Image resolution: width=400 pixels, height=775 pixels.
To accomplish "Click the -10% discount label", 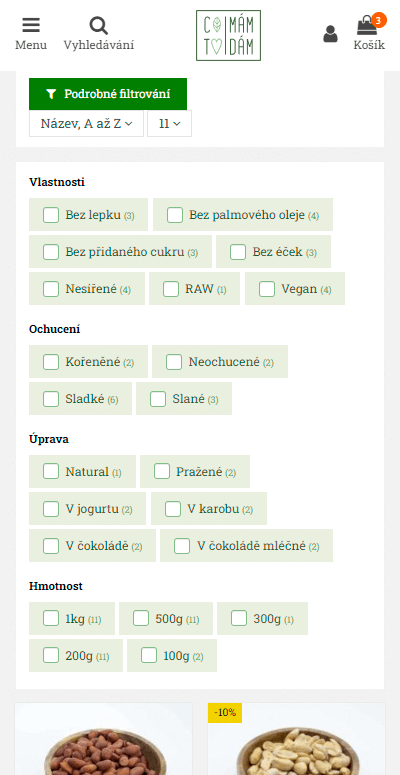I will (x=225, y=713).
